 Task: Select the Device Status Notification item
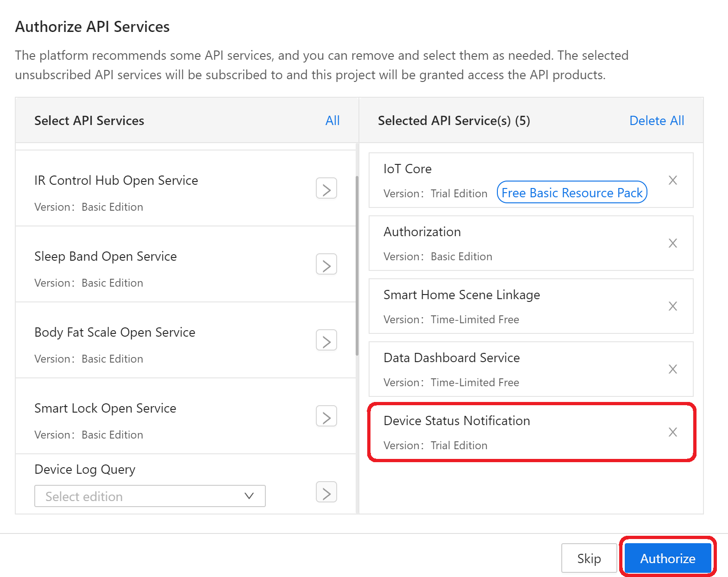tap(531, 432)
